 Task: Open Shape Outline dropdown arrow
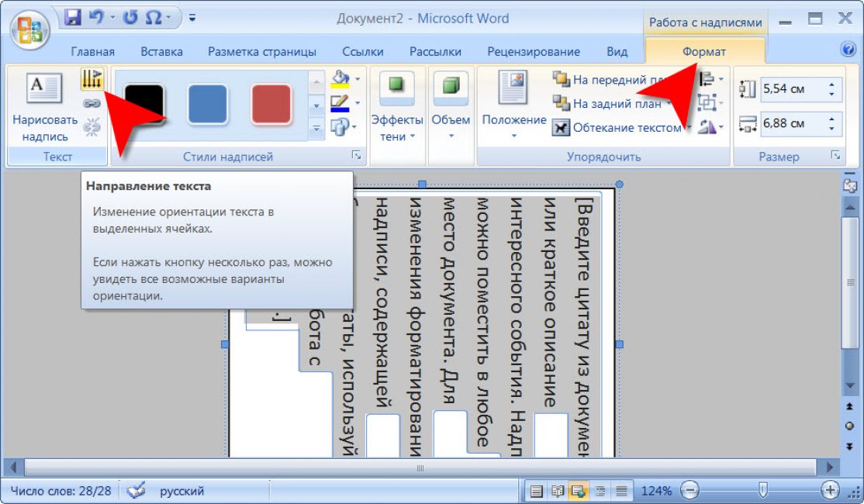[358, 103]
